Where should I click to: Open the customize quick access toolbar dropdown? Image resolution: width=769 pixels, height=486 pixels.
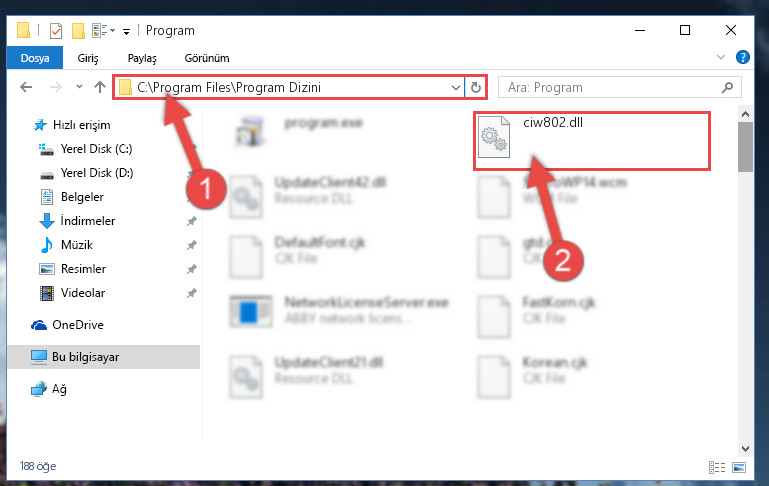click(x=127, y=32)
